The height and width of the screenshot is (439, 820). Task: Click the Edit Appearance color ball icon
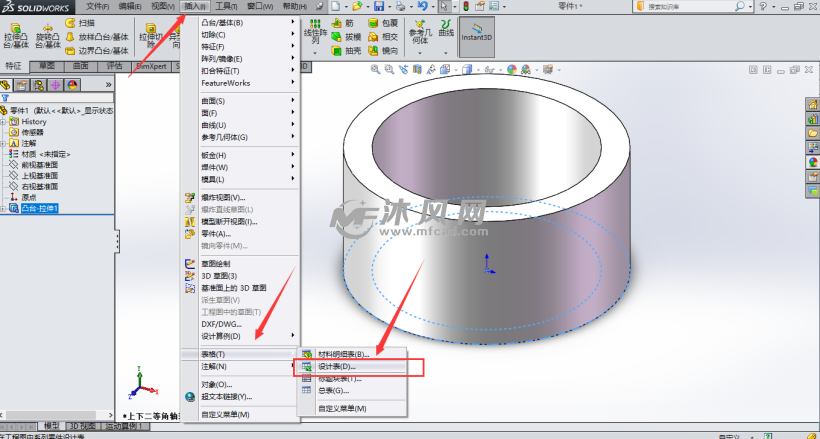point(511,69)
